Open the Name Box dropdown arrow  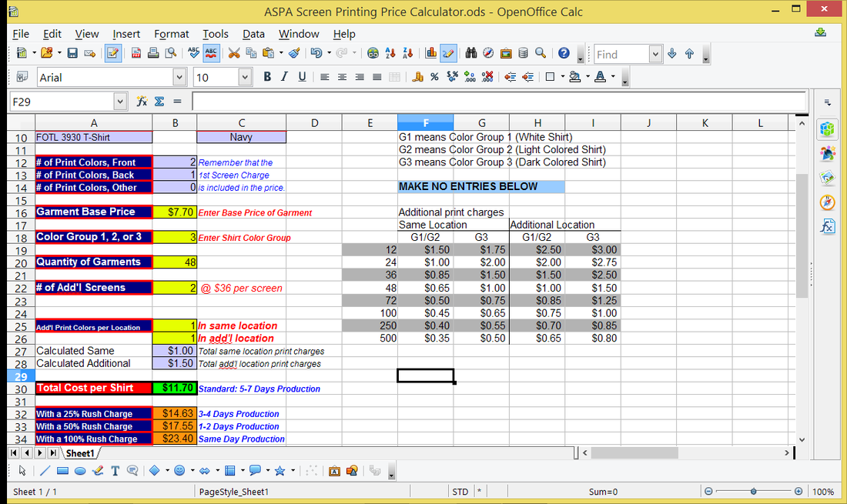point(119,102)
